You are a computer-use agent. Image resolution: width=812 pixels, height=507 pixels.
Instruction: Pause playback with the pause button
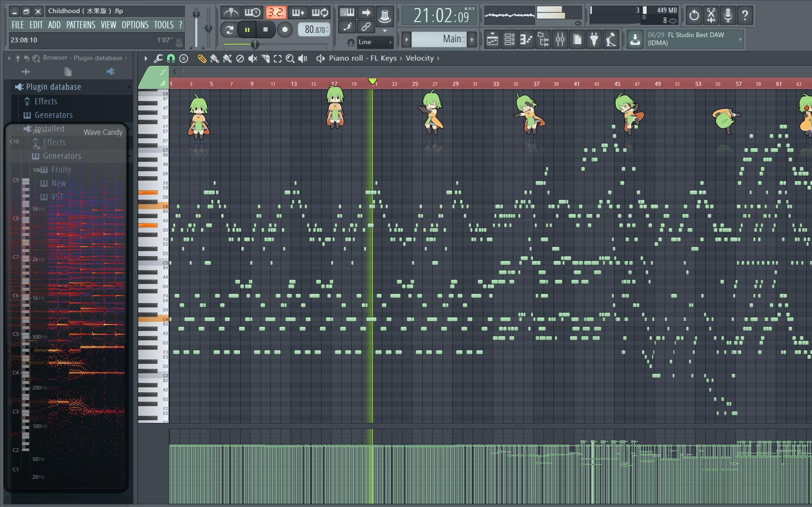247,30
